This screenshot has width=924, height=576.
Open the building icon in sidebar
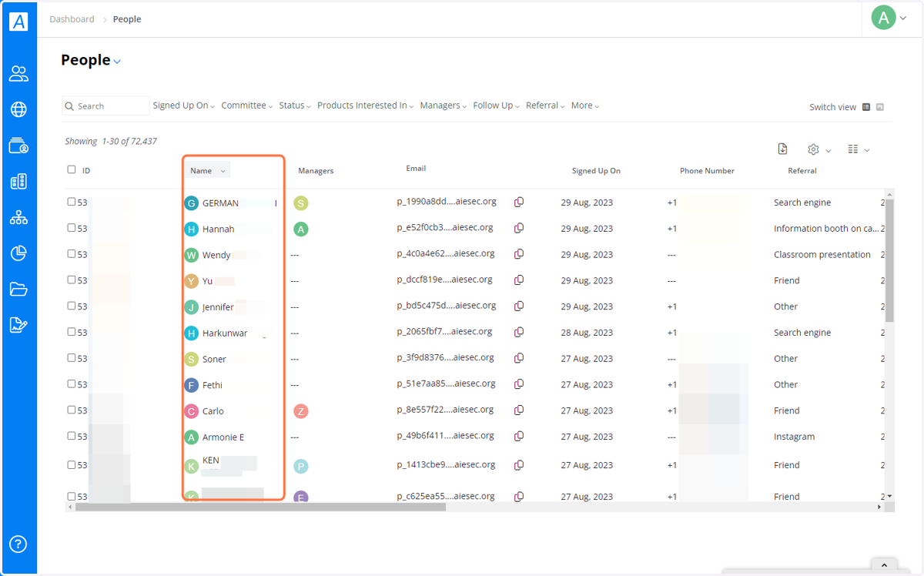(18, 182)
